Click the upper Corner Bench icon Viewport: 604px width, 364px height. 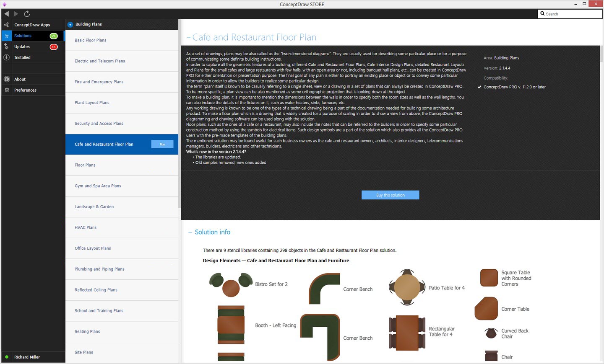324,289
